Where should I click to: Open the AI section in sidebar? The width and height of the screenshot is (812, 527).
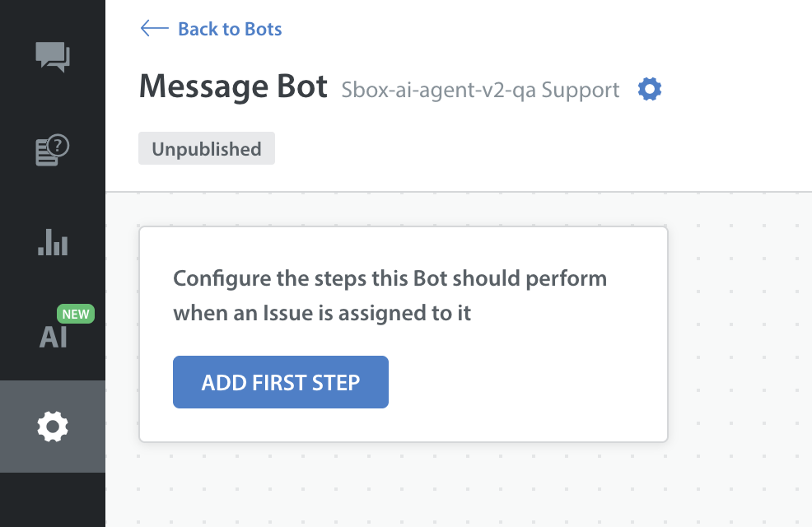(53, 335)
